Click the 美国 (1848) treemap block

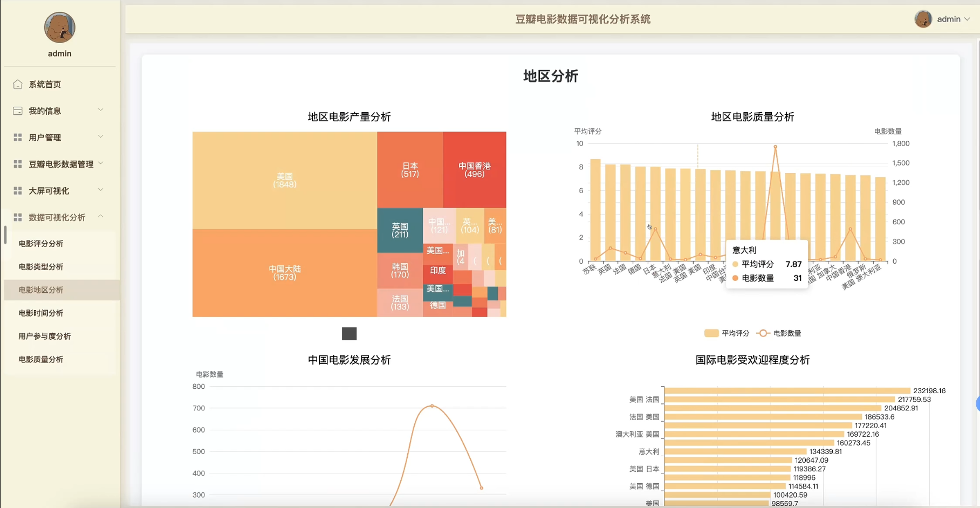coord(285,180)
